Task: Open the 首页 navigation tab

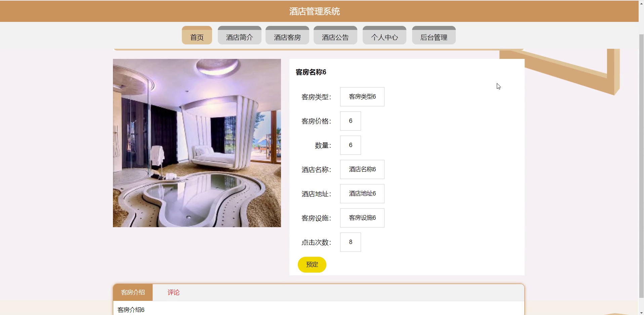Action: pyautogui.click(x=197, y=35)
